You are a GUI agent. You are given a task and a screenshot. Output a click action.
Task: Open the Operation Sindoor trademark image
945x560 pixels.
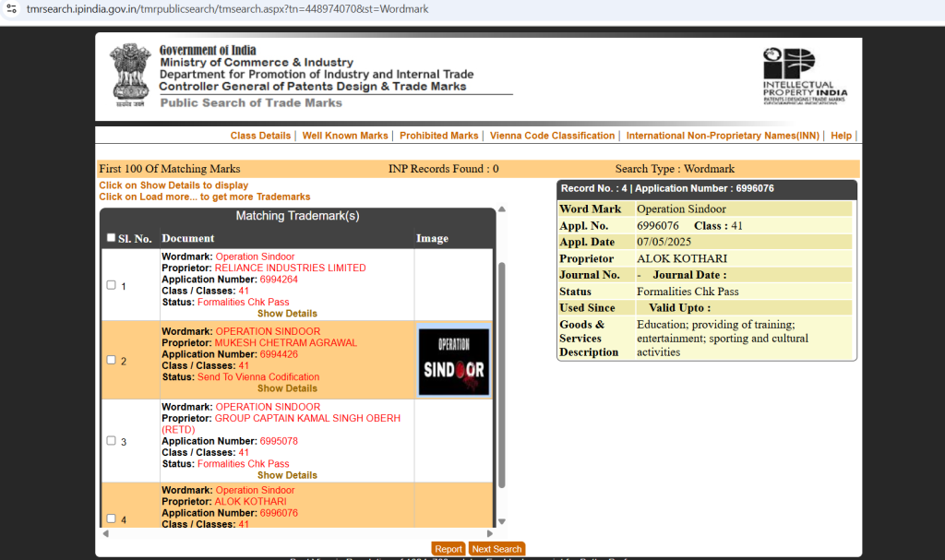(453, 361)
